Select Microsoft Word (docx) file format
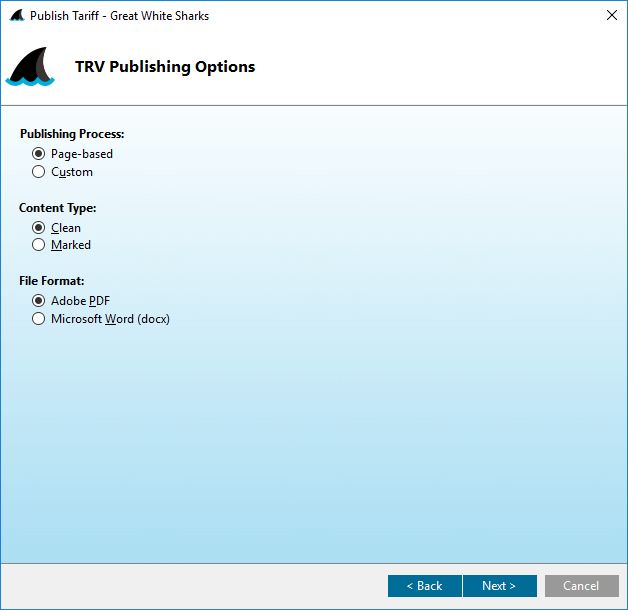Image resolution: width=628 pixels, height=610 pixels. pyautogui.click(x=39, y=319)
